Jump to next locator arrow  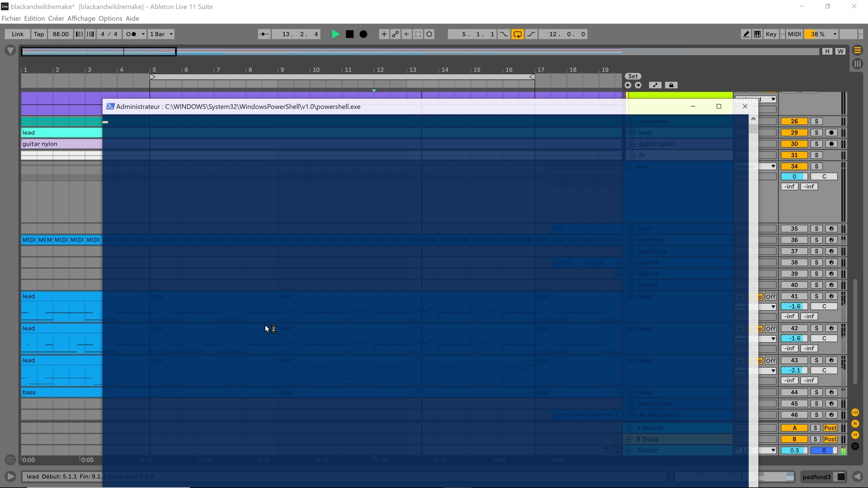click(x=638, y=85)
